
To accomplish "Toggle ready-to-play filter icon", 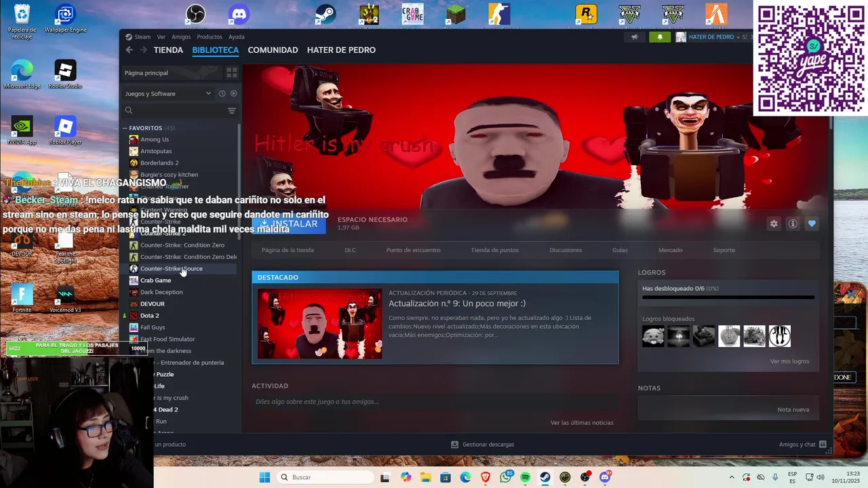I will pyautogui.click(x=233, y=94).
